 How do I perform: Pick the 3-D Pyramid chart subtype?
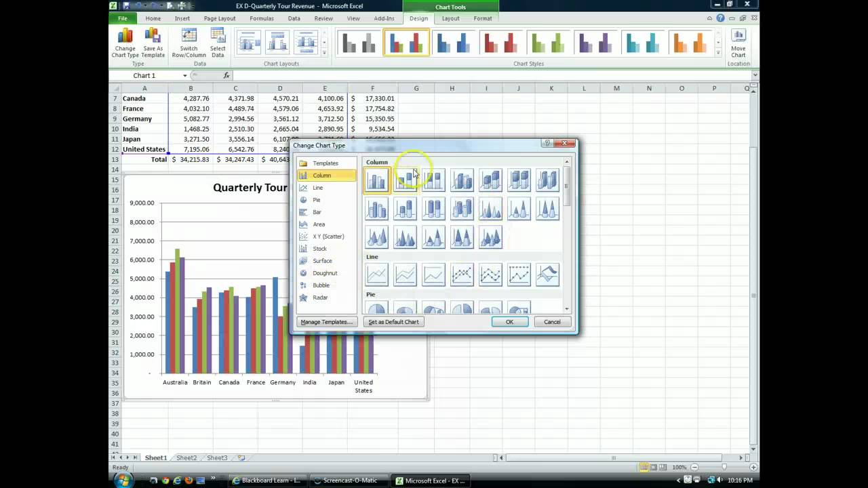tap(491, 237)
